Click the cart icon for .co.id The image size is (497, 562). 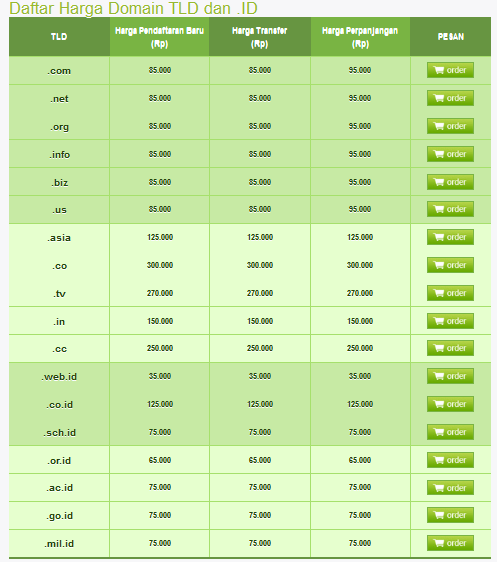(x=439, y=404)
